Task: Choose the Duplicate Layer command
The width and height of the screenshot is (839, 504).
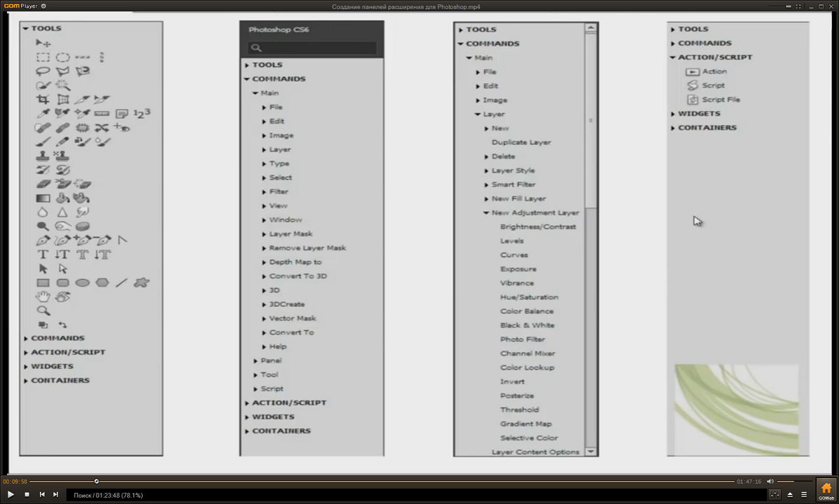Action: coord(521,143)
